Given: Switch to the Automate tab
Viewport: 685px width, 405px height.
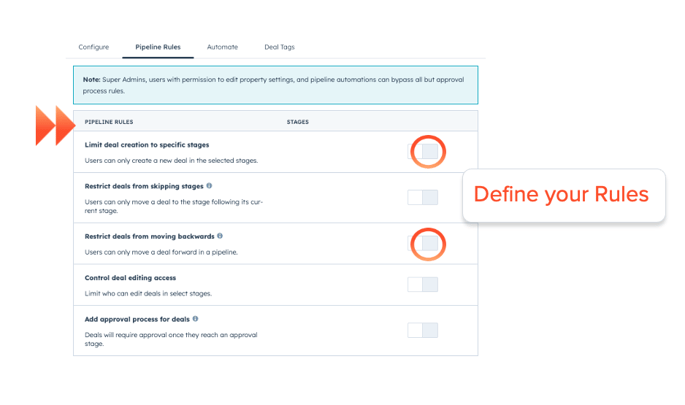Looking at the screenshot, I should tap(222, 47).
